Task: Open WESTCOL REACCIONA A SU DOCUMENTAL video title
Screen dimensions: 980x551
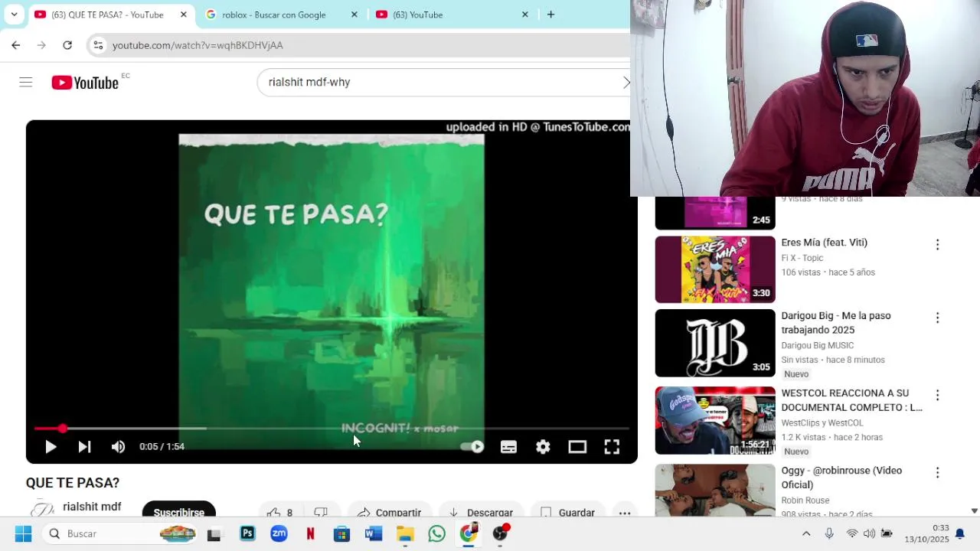Action: click(852, 400)
